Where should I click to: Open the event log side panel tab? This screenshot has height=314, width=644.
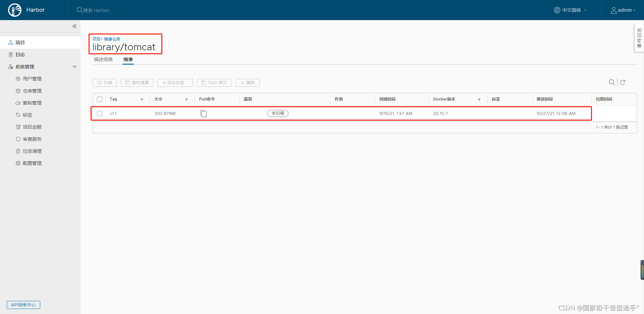tap(639, 38)
